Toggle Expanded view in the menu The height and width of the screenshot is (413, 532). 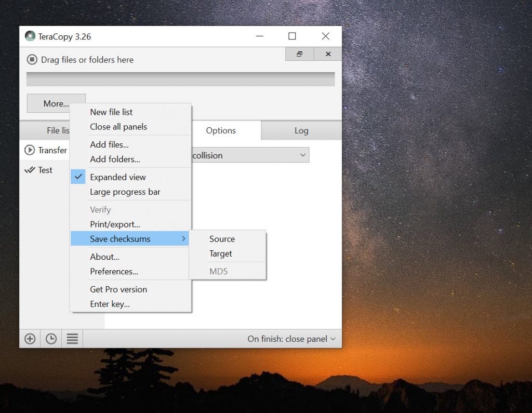click(118, 177)
